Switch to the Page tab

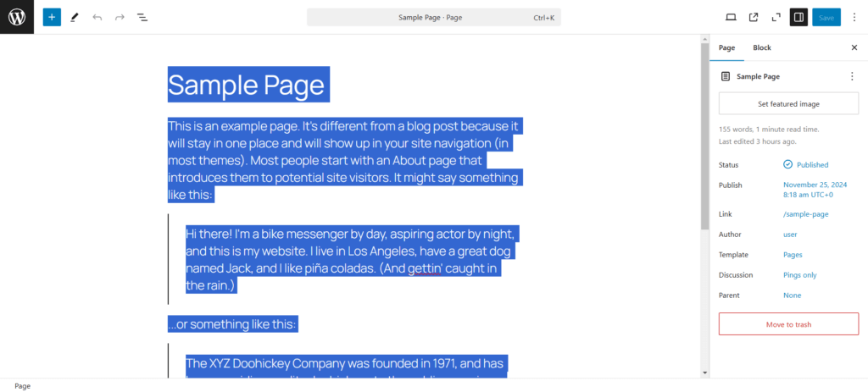pos(726,47)
